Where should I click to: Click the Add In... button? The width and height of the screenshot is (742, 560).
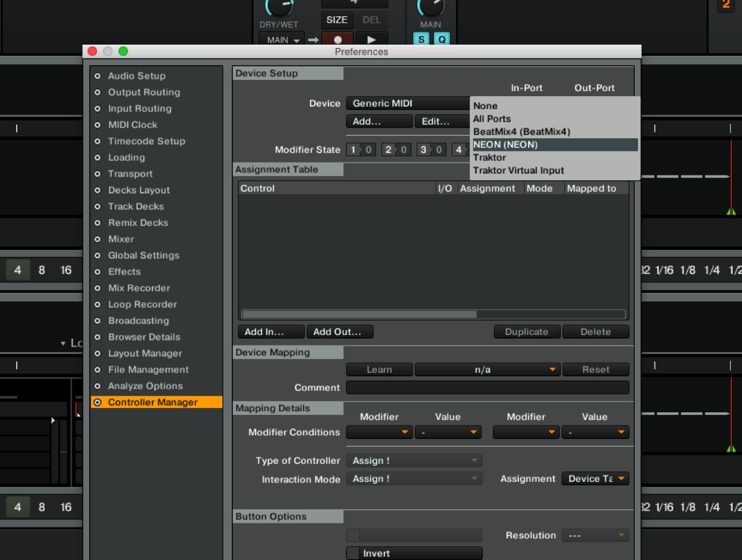pos(271,332)
